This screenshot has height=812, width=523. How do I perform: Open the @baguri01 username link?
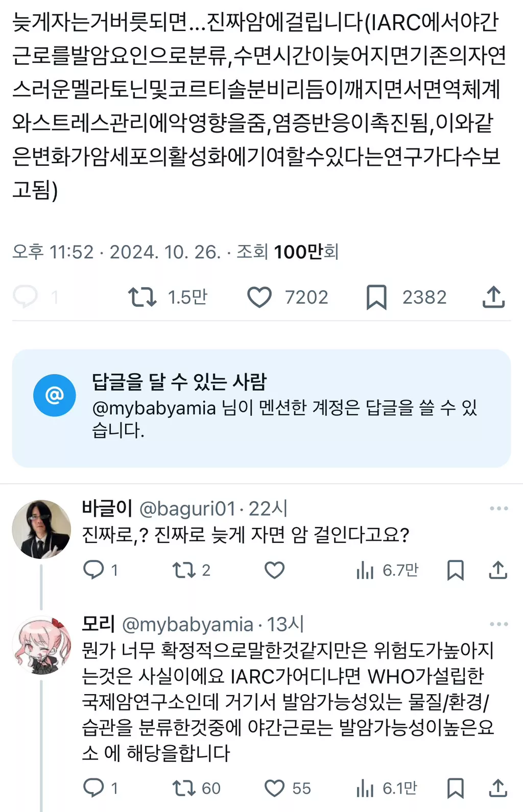pos(187,509)
